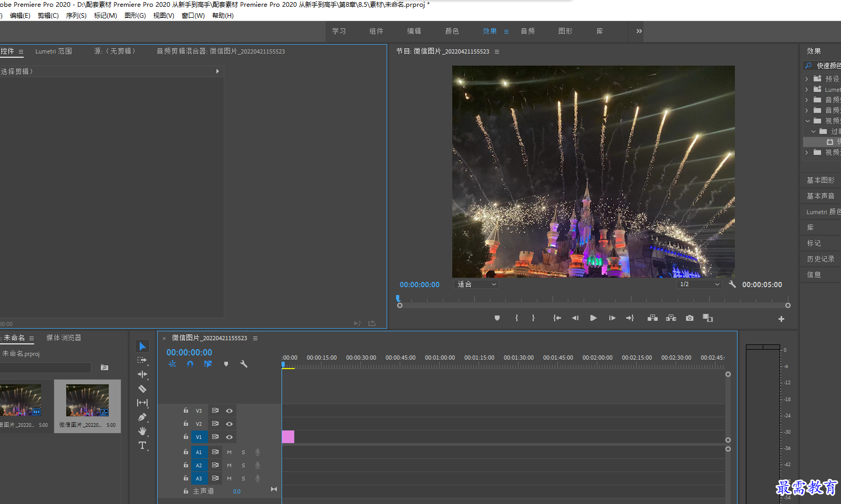Viewport: 841px width, 504px height.
Task: Collapse the open 视频 effects folder
Action: click(807, 121)
